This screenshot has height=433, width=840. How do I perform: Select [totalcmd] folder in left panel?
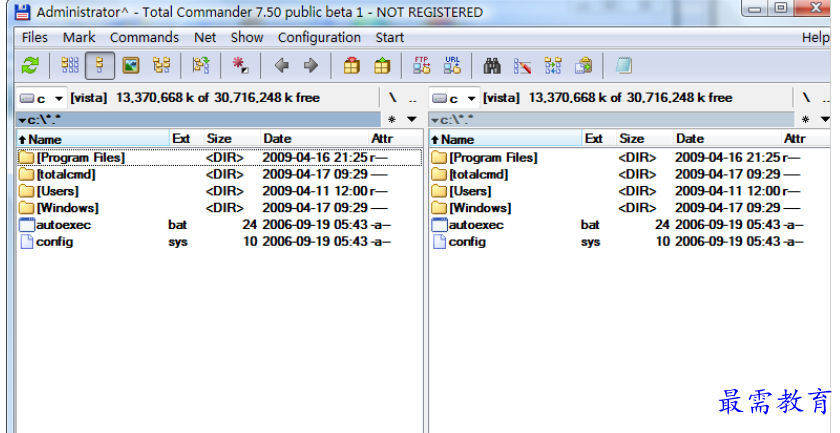point(220,174)
